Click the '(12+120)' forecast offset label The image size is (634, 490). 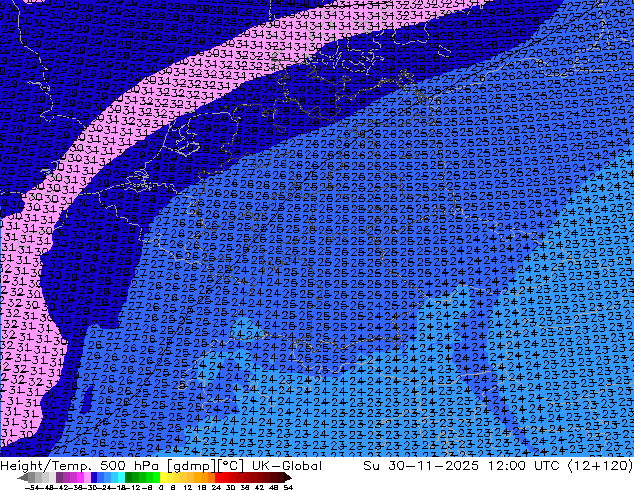[x=600, y=466]
